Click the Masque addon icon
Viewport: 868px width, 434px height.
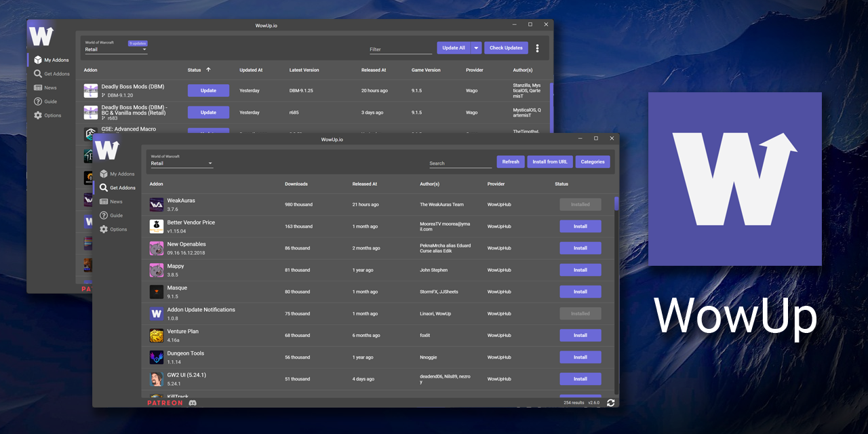tap(157, 292)
